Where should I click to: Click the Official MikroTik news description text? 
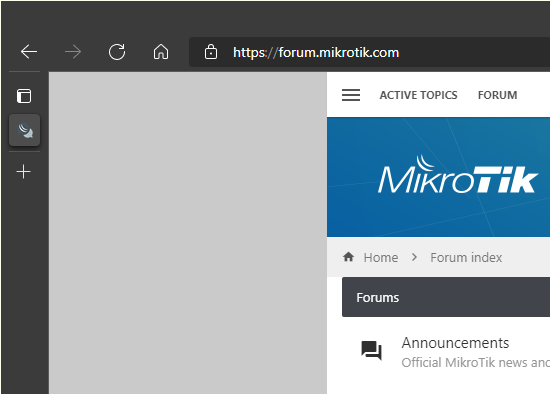(476, 362)
